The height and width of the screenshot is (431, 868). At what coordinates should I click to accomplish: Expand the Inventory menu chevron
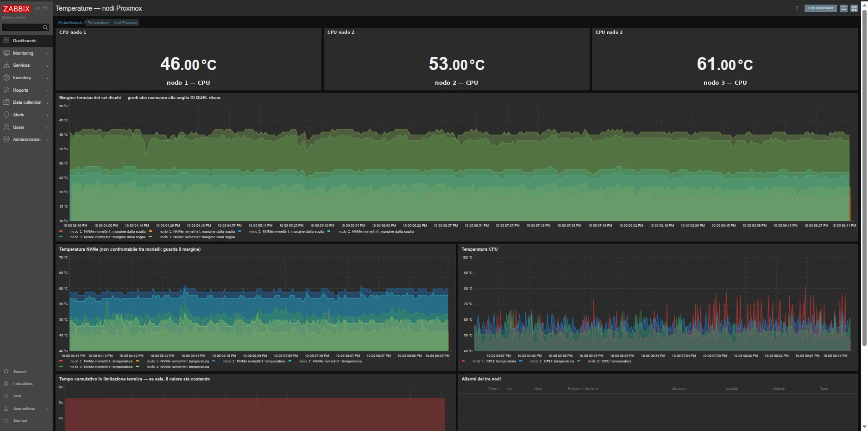(47, 78)
